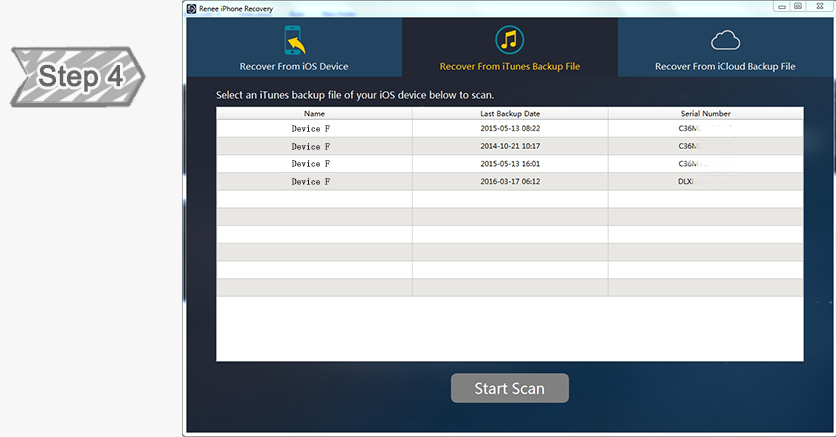Minimize the Renee iPhone Recovery window
Viewport: 836px width, 437px height.
[x=782, y=6]
